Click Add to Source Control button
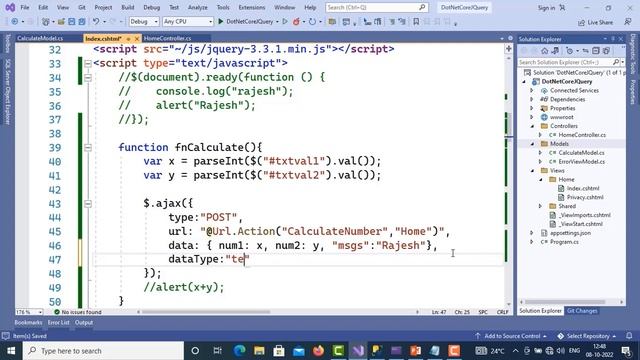The width and height of the screenshot is (640, 360). coord(511,336)
